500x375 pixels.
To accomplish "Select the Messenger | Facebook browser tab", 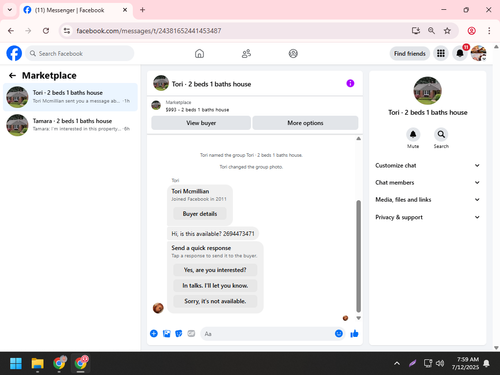I will [76, 10].
